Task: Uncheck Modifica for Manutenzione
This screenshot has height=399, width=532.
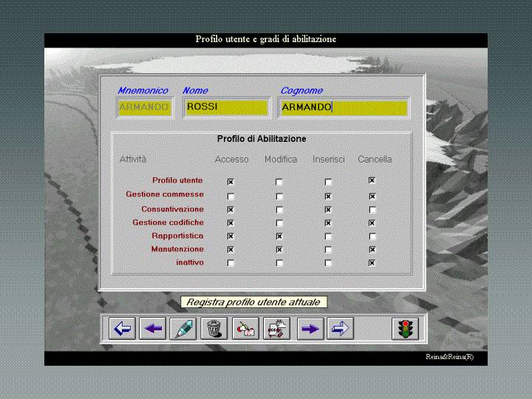Action: click(x=279, y=250)
